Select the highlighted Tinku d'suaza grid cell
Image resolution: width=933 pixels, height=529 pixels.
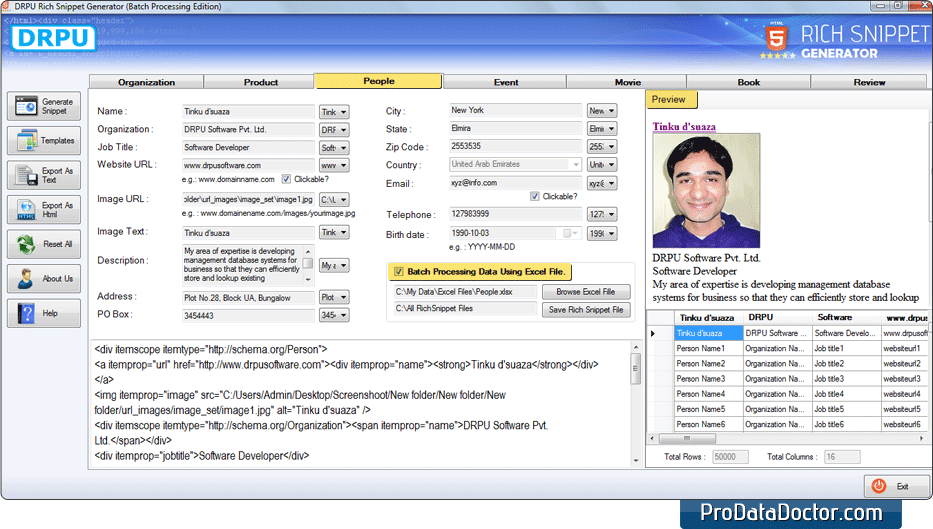708,333
